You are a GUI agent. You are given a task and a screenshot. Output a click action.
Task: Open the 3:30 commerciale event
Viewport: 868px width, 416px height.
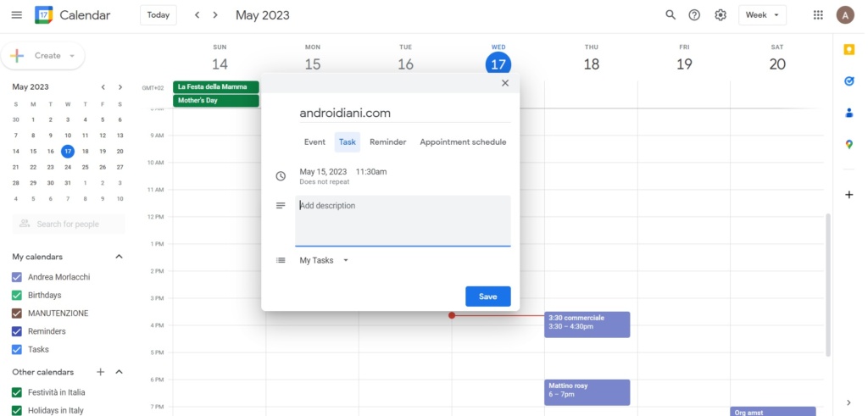[587, 324]
